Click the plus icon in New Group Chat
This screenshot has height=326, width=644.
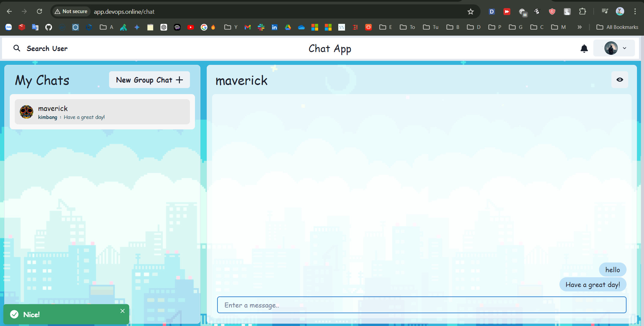[x=180, y=80]
